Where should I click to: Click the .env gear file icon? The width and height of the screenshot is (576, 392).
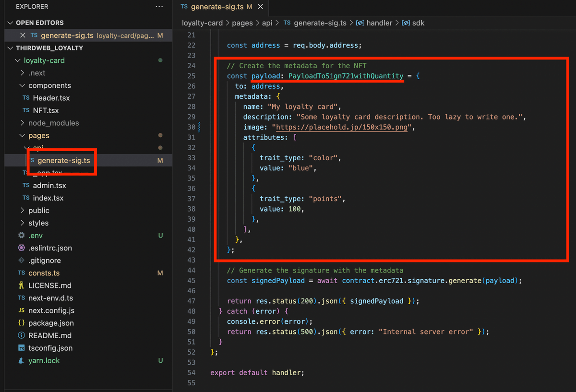[21, 235]
